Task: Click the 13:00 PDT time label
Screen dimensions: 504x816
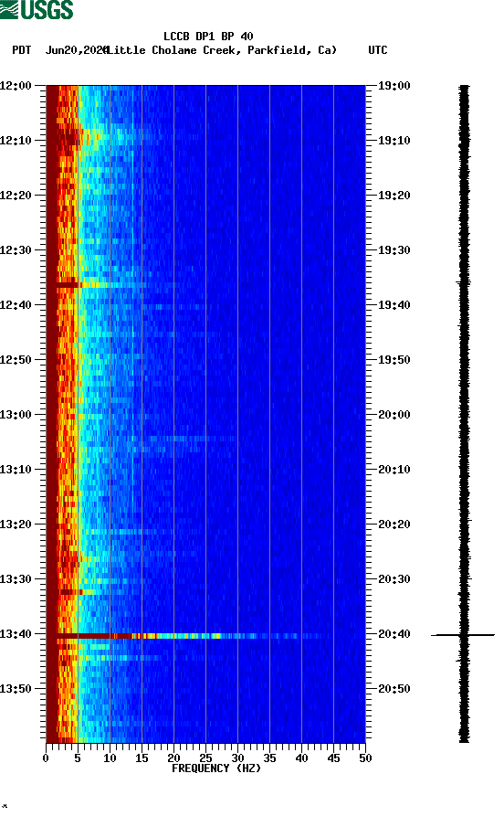Action: coord(16,414)
